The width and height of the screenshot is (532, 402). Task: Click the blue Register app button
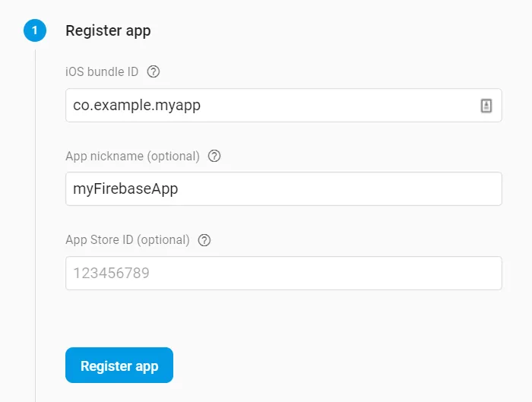tap(119, 365)
